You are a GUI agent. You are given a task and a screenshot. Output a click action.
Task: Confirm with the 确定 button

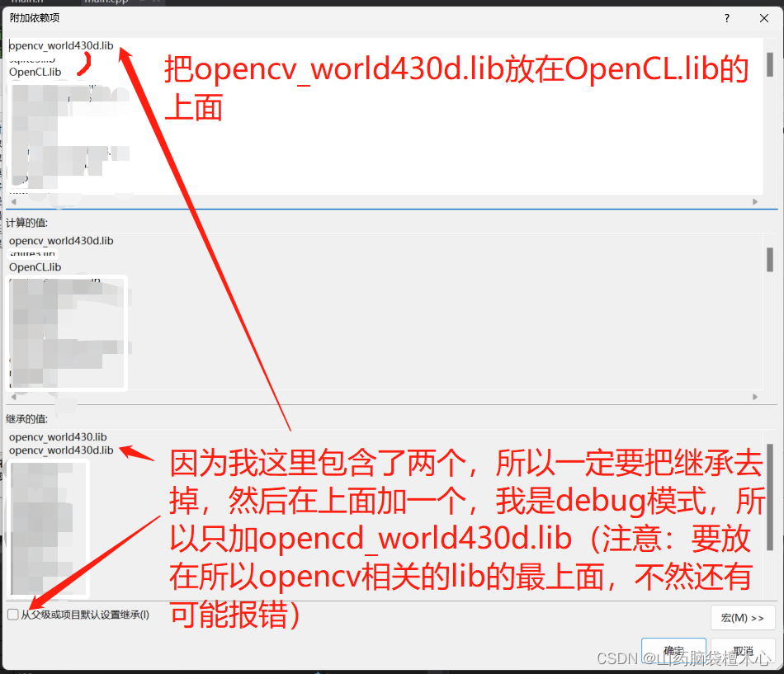point(673,651)
